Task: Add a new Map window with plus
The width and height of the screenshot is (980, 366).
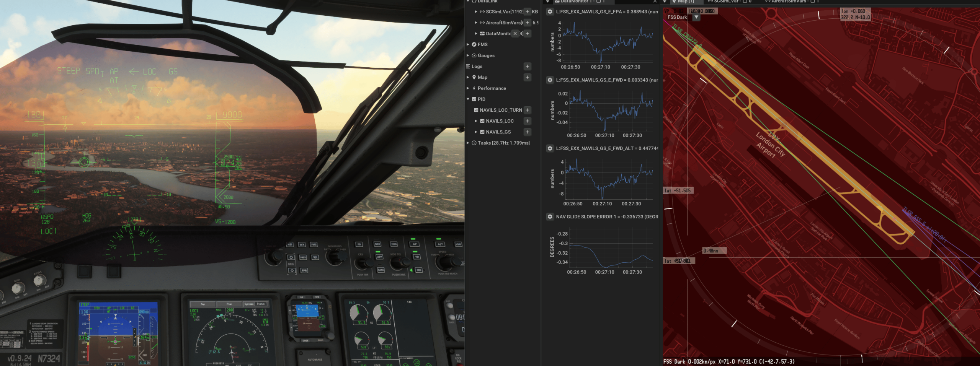Action: (x=527, y=77)
